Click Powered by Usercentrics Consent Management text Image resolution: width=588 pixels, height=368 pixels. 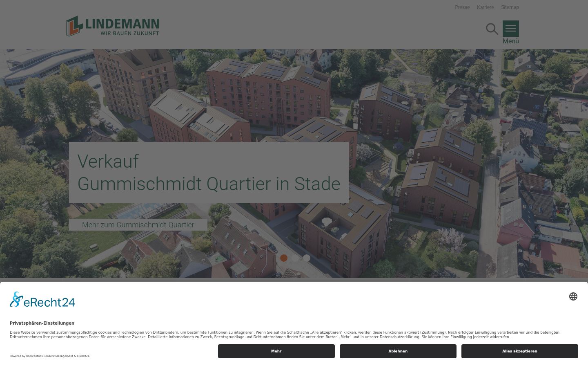pyautogui.click(x=49, y=356)
